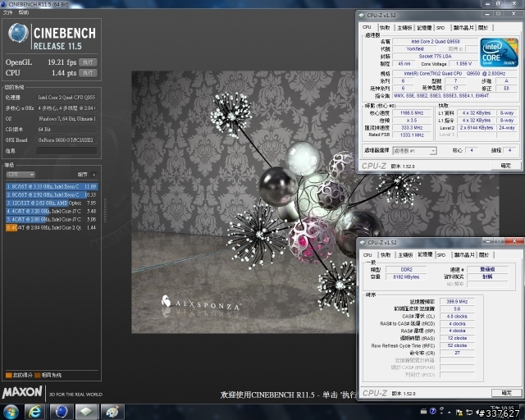Click the panel resize grip handle

pos(106,210)
